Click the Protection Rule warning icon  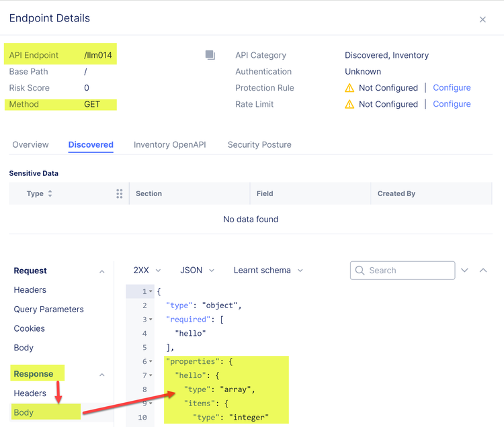click(349, 88)
